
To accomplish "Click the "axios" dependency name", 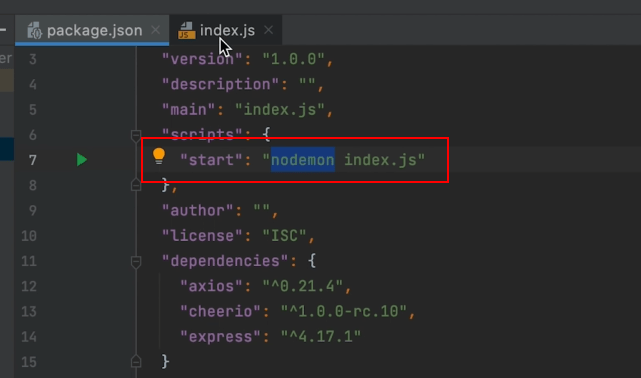I will click(x=212, y=286).
